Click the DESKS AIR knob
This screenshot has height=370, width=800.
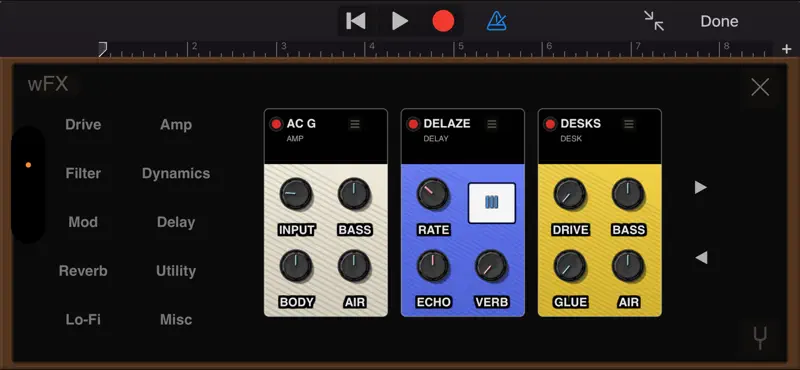tap(628, 266)
